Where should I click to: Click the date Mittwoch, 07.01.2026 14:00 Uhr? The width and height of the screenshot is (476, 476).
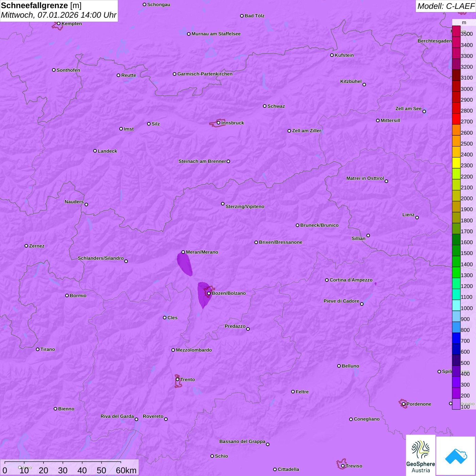pos(58,15)
